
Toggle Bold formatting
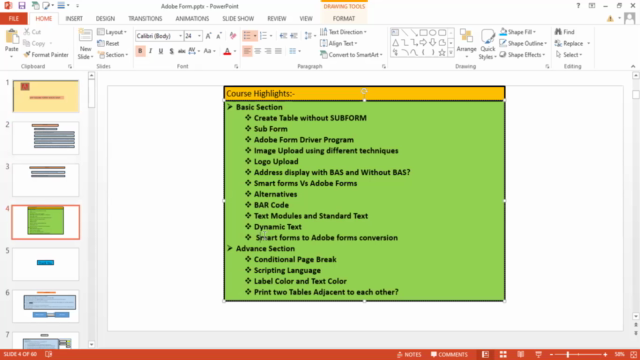point(140,51)
